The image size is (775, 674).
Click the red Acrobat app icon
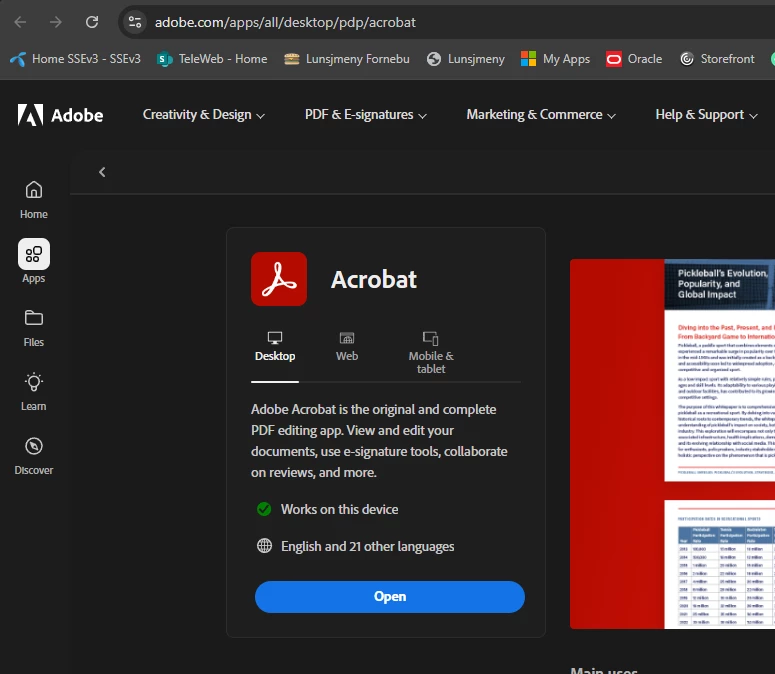pos(279,279)
